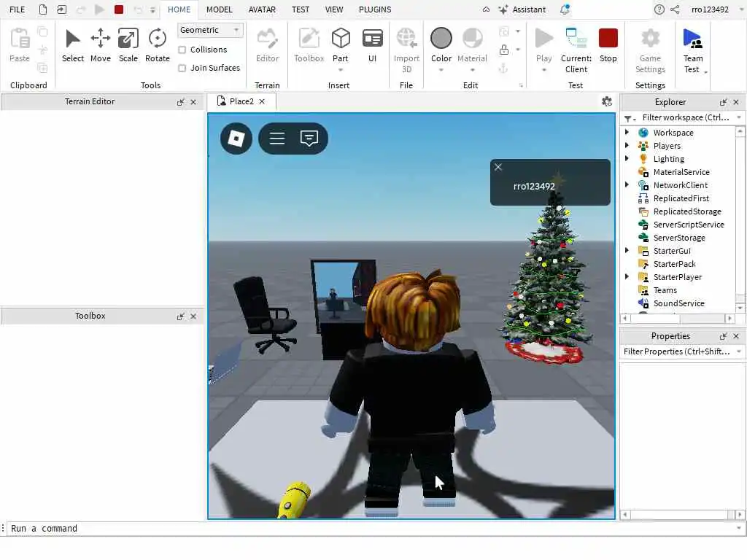Switch Current: Client view
Screen dimensions: 747x560
pos(576,50)
